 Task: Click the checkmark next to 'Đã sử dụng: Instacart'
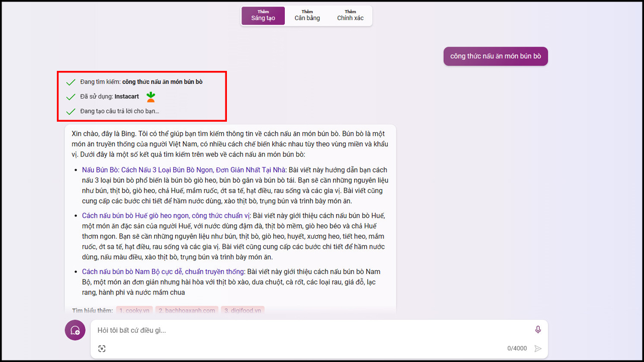point(70,97)
